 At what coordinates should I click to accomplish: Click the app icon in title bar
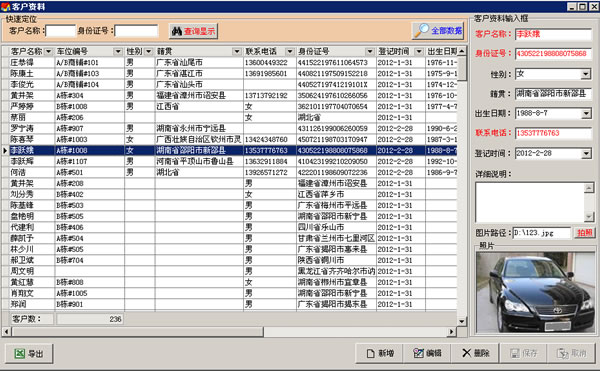5,7
